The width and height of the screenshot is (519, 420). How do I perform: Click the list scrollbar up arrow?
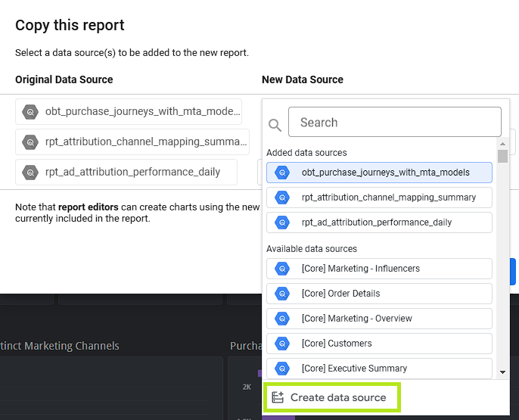(502, 144)
